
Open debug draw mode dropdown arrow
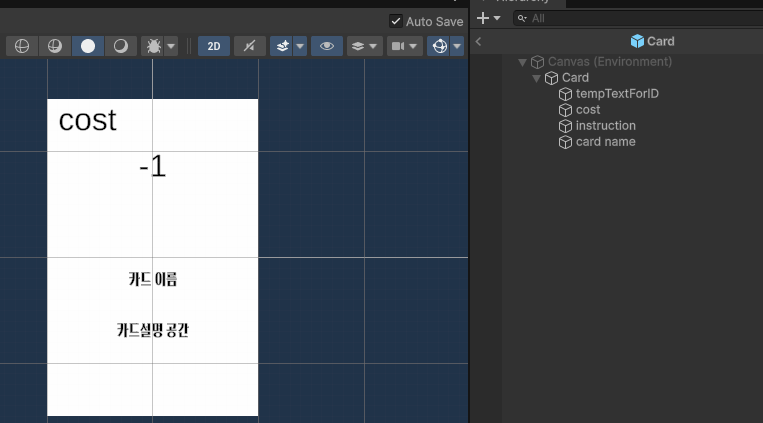(171, 46)
